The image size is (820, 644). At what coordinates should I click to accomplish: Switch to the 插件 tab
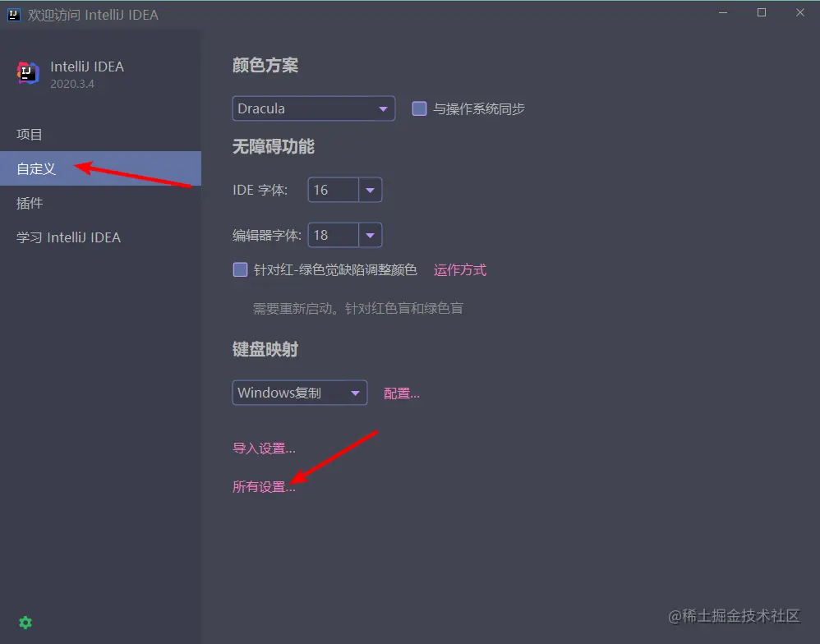(100, 203)
